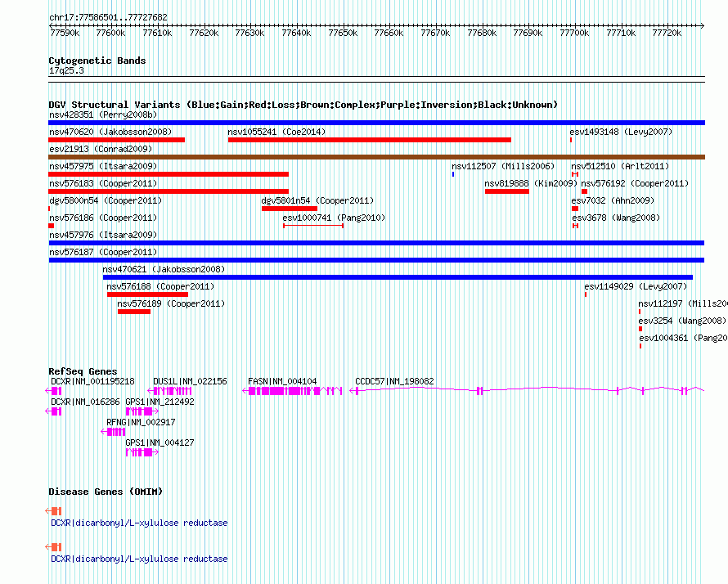728x584 pixels.
Task: Open the CCDC57|NM_198082 gene label
Action: (x=394, y=381)
